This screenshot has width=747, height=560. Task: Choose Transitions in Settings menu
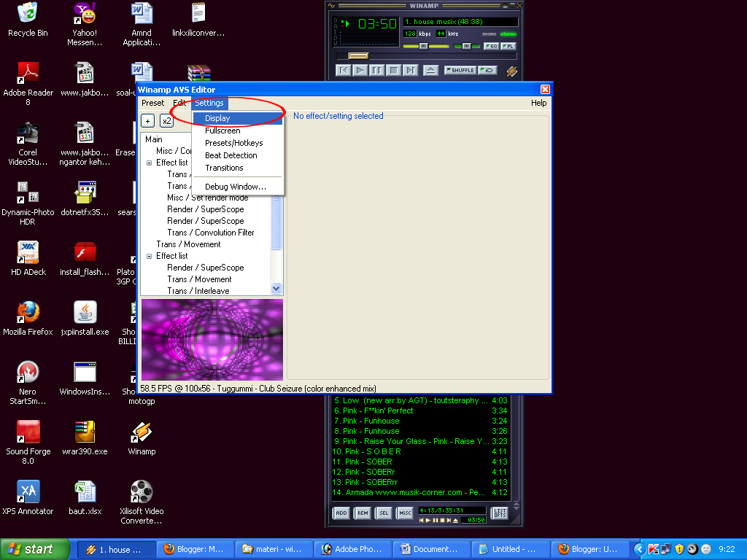[x=237, y=168]
